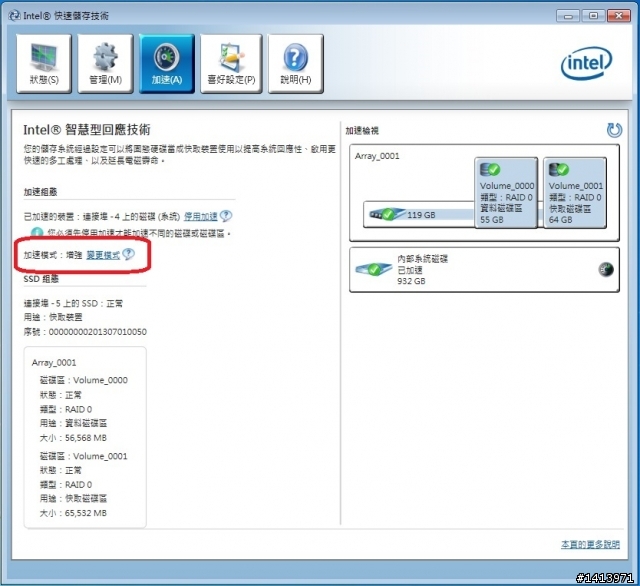
Task: Click the 停用加速 disable acceleration link
Action: (x=200, y=216)
